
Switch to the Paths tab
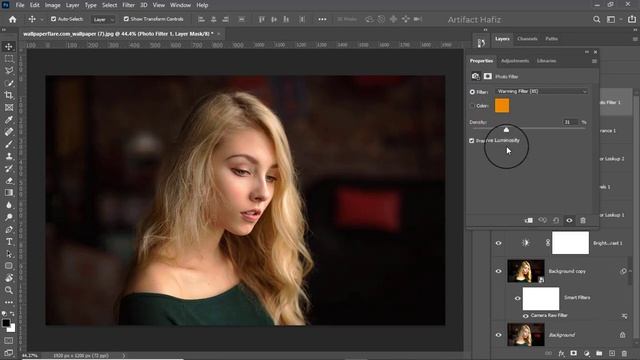point(551,39)
